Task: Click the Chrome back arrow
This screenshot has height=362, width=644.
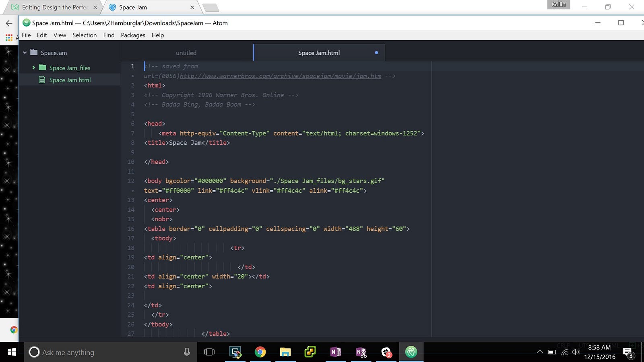Action: (x=9, y=23)
